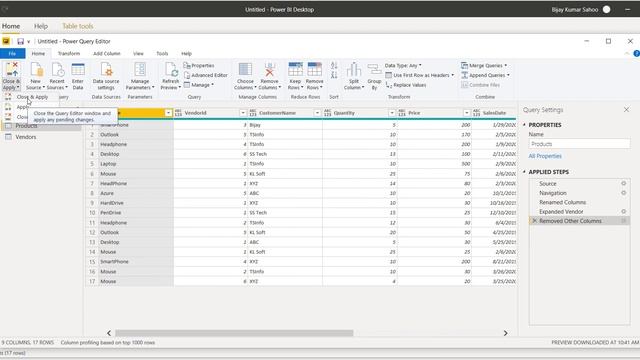Expand the Merge Queries dropdown
Screen dimensions: 640x360
point(506,65)
